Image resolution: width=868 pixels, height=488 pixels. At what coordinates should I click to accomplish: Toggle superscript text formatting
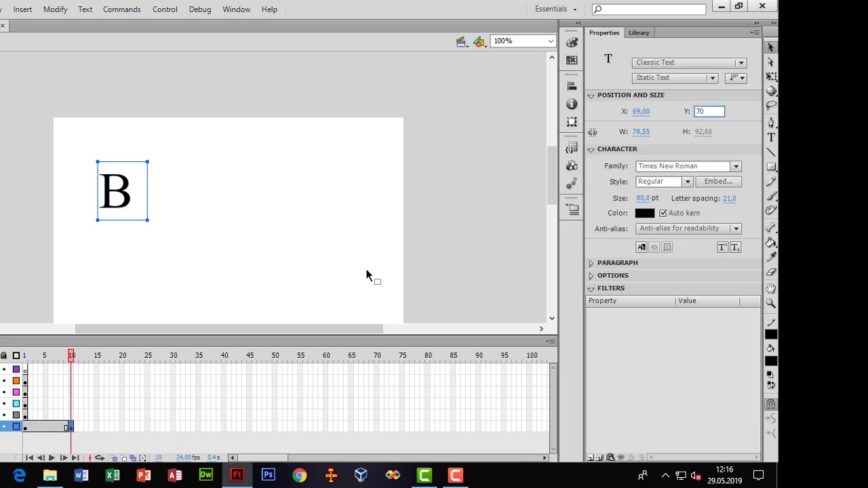click(x=722, y=247)
